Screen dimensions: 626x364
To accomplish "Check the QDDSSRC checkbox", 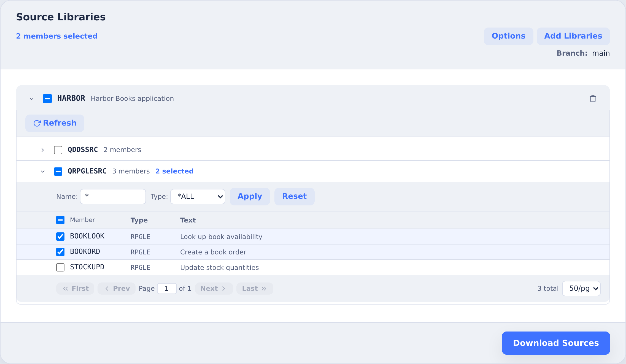I will 58,150.
